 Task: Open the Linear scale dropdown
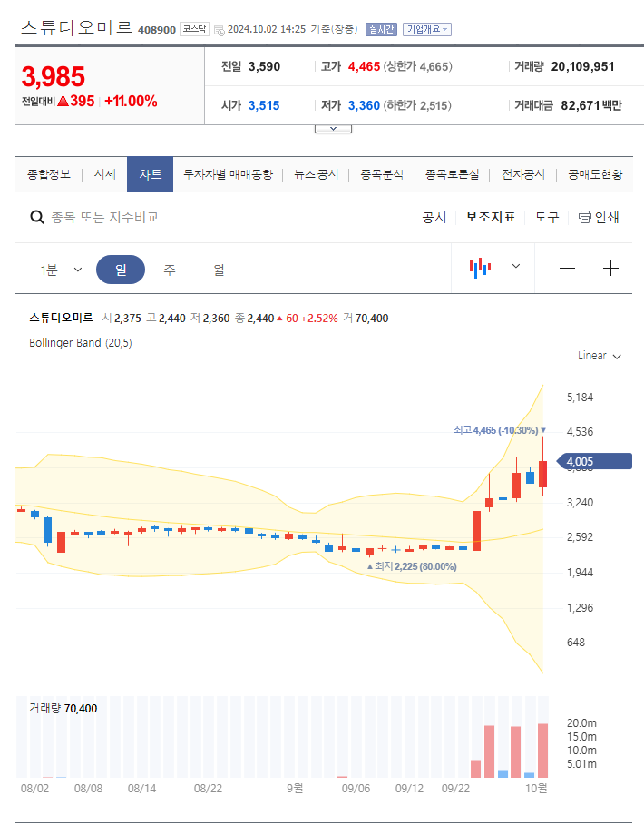[x=597, y=356]
